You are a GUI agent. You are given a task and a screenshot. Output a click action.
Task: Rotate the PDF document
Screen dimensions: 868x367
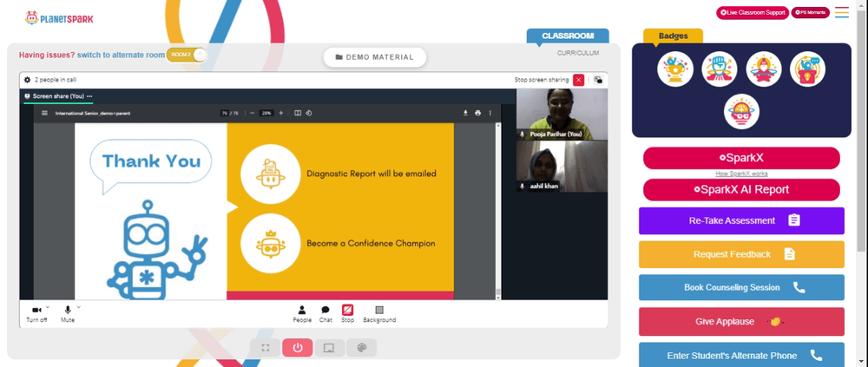[309, 113]
